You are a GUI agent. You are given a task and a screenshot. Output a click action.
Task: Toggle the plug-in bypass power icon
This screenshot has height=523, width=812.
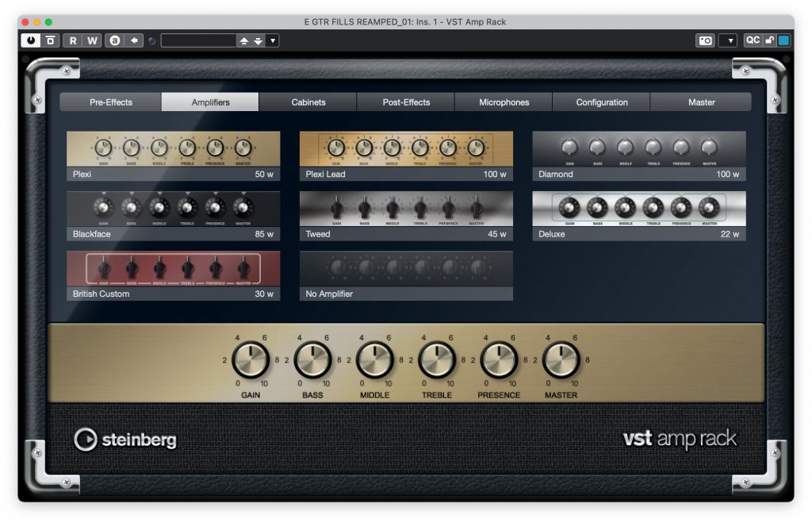[x=29, y=40]
